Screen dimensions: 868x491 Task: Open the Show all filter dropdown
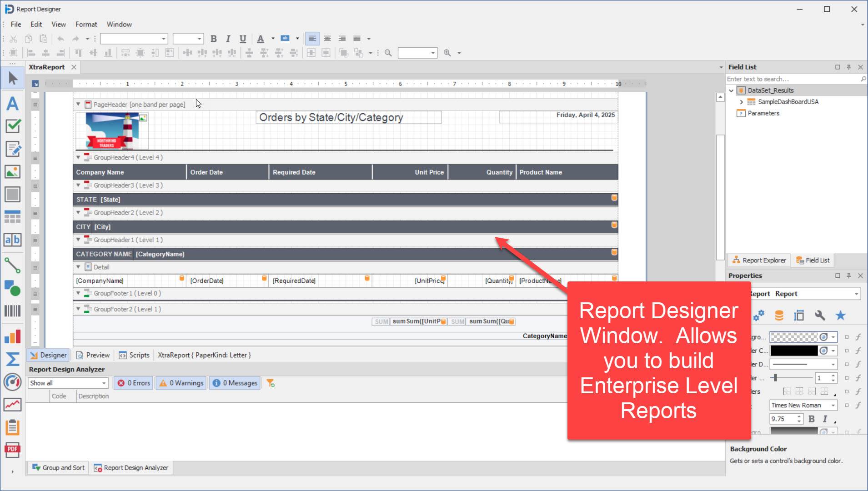point(104,383)
